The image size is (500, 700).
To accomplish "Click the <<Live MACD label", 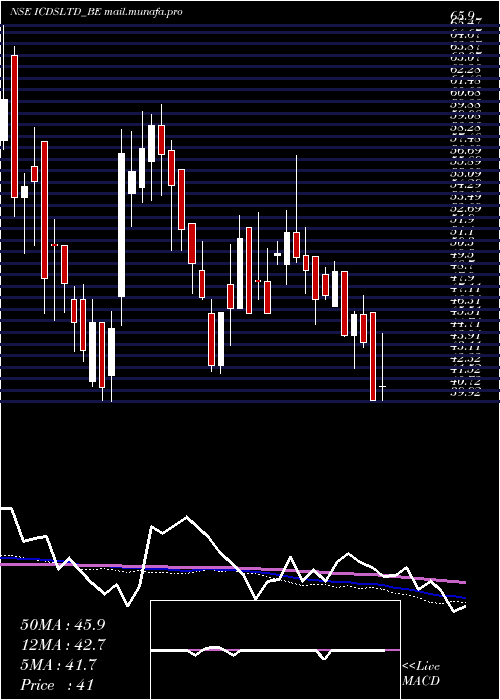I will pos(421,674).
